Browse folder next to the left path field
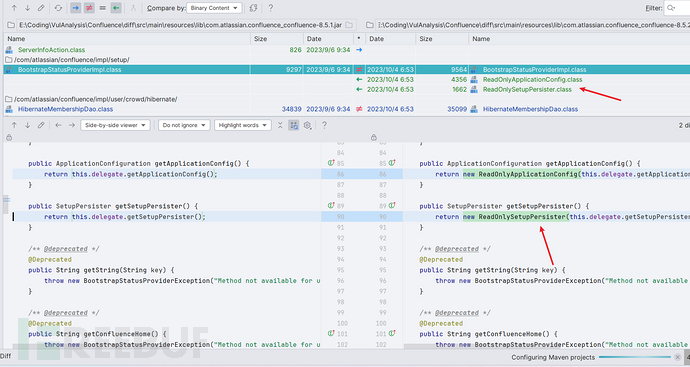Viewport: 690px width, 367px height. click(349, 25)
